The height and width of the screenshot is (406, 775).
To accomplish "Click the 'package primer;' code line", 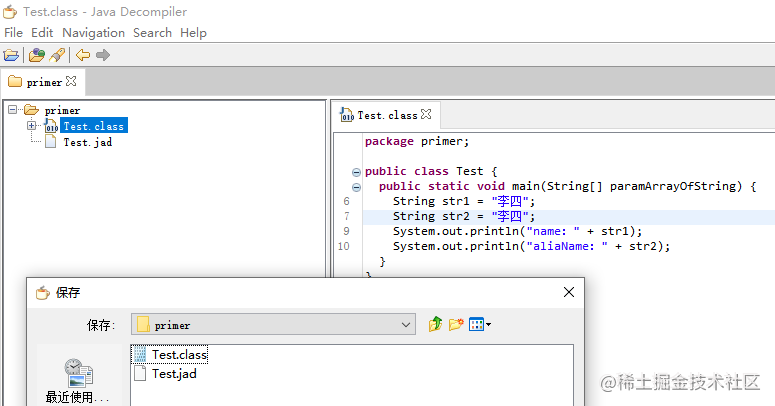I will click(x=417, y=141).
